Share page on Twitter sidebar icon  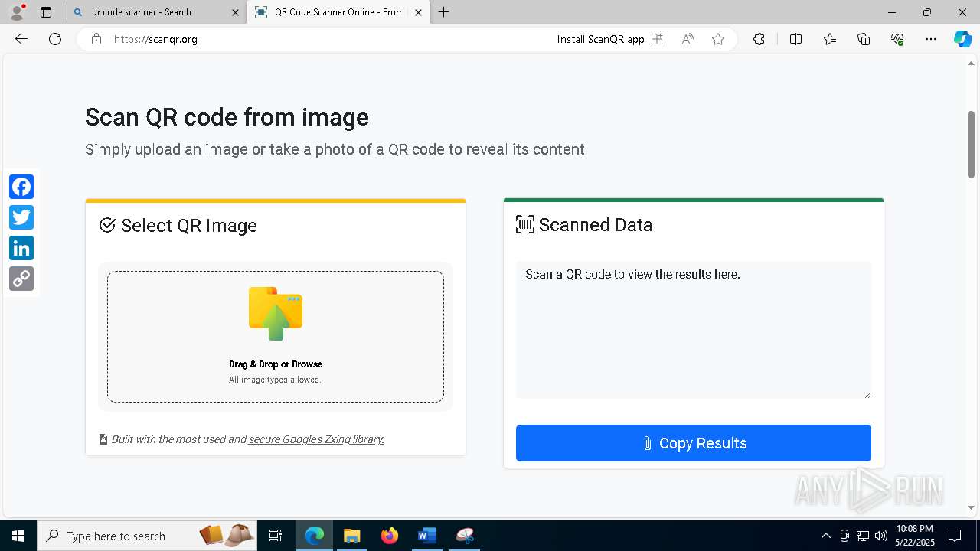(x=21, y=217)
